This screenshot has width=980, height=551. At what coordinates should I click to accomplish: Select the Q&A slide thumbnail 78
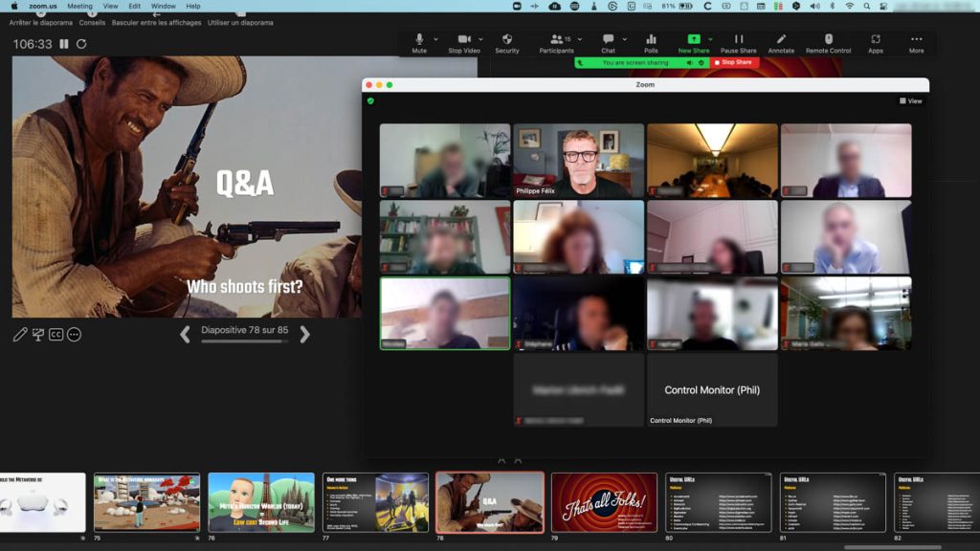tap(490, 502)
